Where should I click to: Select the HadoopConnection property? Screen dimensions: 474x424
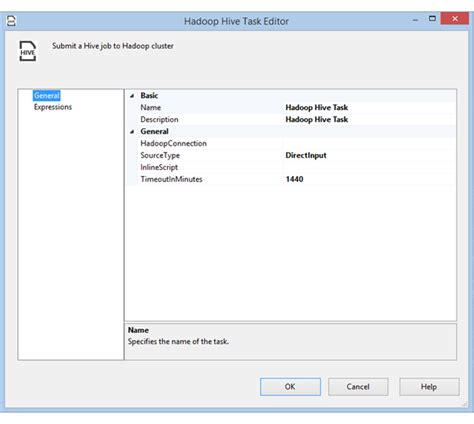(x=173, y=143)
